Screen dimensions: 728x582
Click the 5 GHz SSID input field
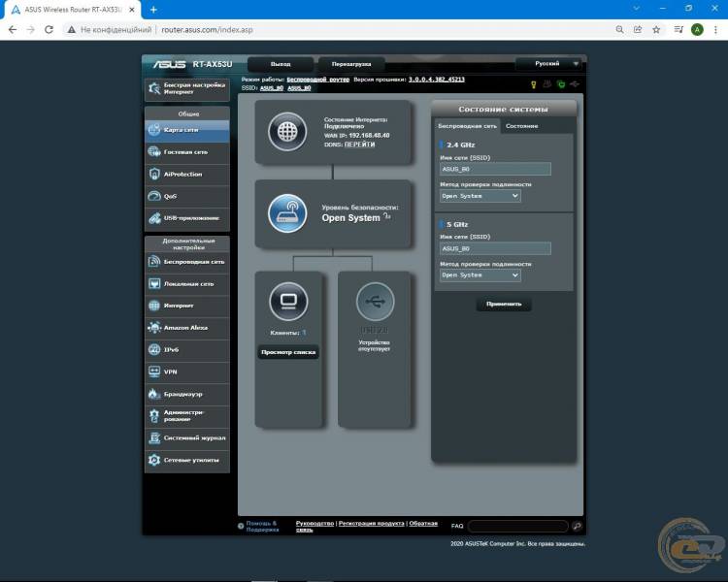(495, 248)
